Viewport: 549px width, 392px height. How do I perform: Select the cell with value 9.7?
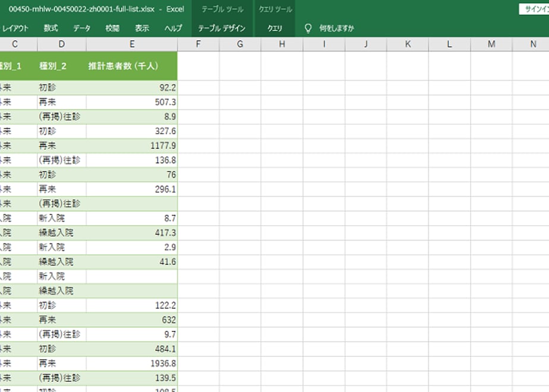(x=132, y=334)
